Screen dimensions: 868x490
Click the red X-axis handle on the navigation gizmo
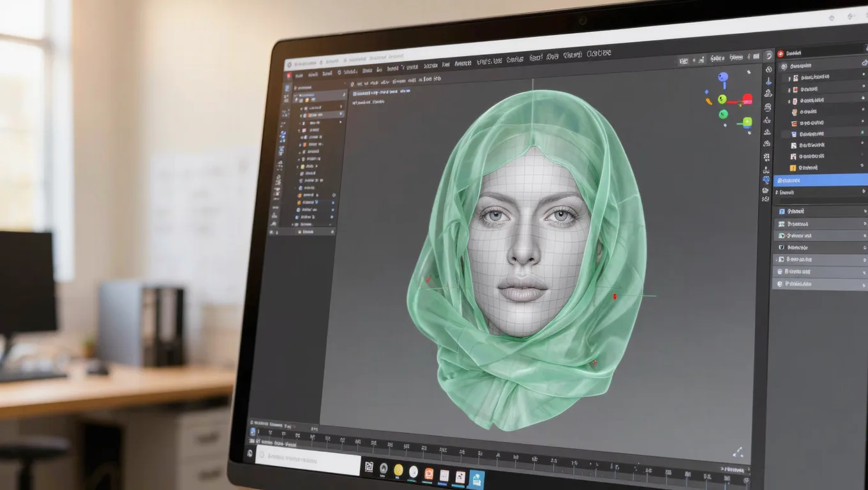pos(747,99)
